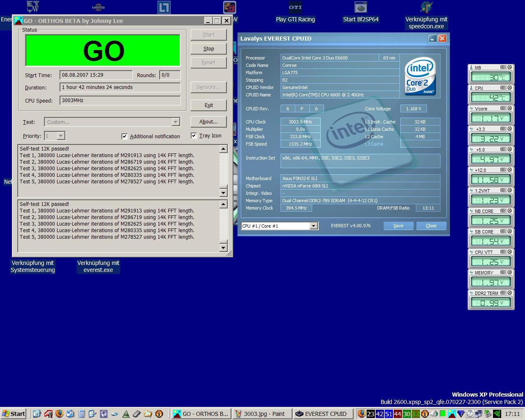The width and height of the screenshot is (525, 420).
Task: Click the tray temperature reading 23
Action: click(x=371, y=414)
